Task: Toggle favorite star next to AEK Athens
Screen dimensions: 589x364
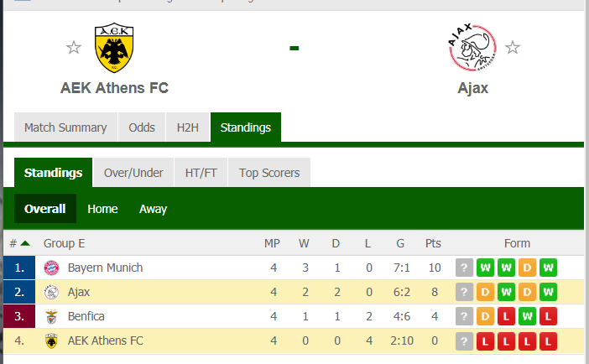Action: [74, 47]
